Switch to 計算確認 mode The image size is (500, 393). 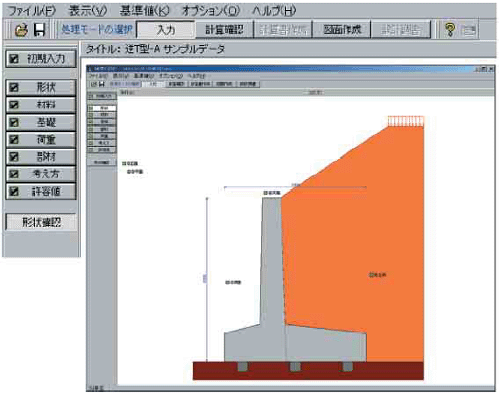tap(224, 30)
